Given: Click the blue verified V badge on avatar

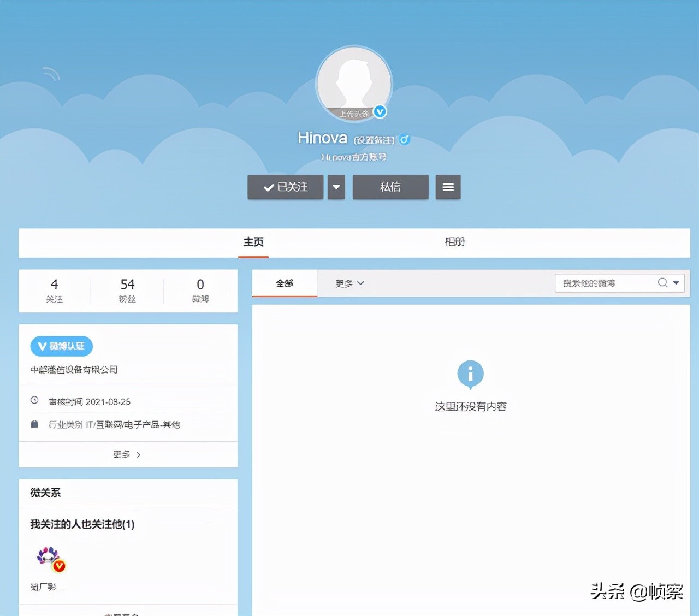Looking at the screenshot, I should click(380, 111).
